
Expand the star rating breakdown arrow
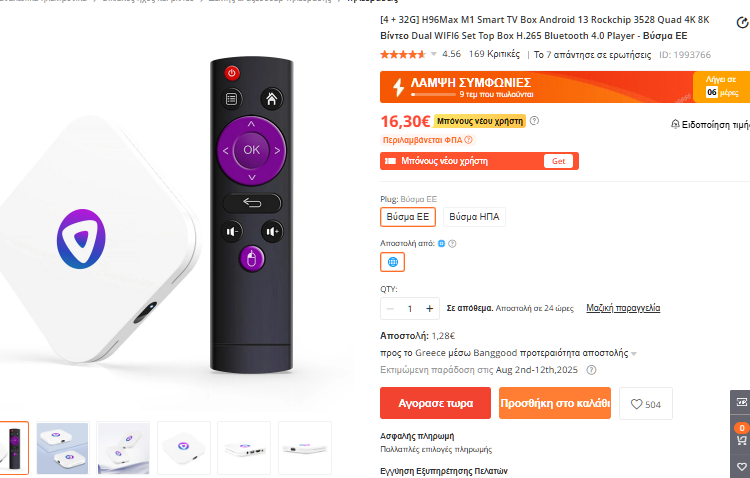[433, 54]
